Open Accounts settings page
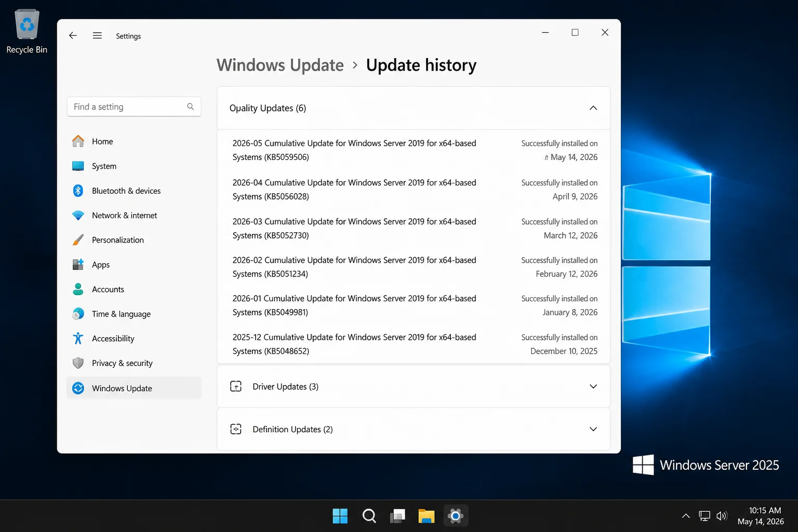Image resolution: width=798 pixels, height=532 pixels. pos(134,289)
